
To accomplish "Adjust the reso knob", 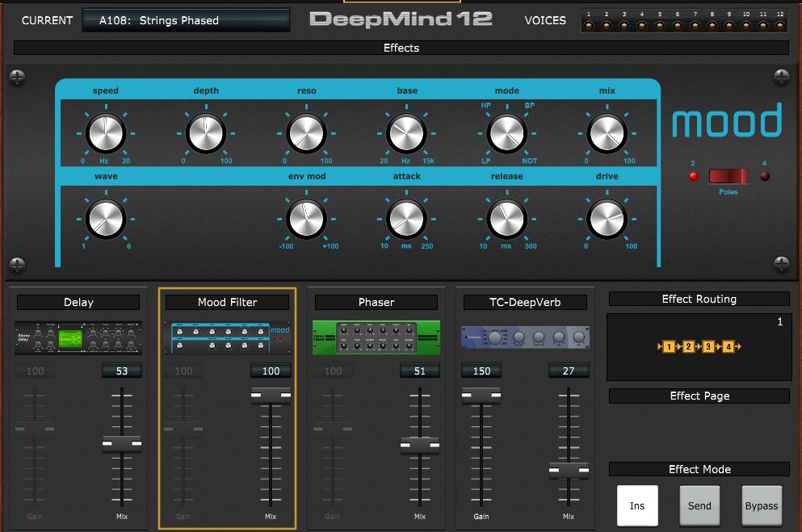I will click(x=306, y=133).
